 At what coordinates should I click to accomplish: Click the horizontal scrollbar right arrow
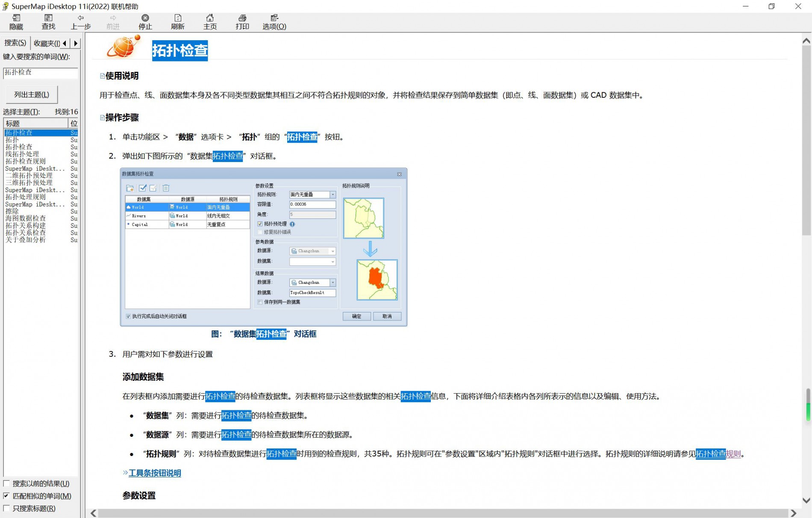[794, 513]
